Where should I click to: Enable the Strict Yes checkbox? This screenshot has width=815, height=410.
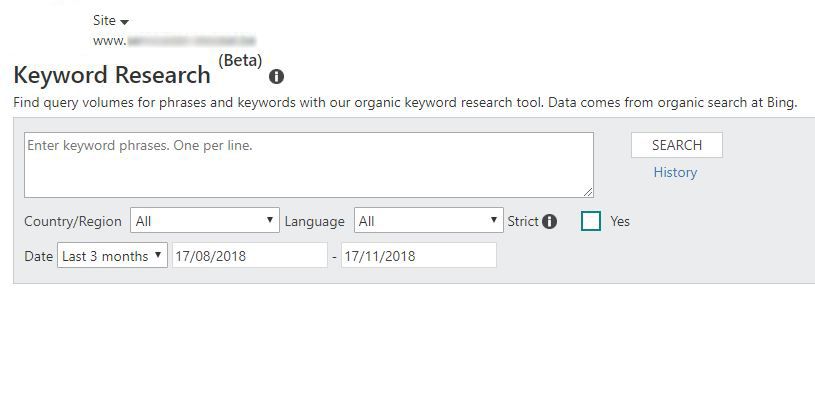591,221
